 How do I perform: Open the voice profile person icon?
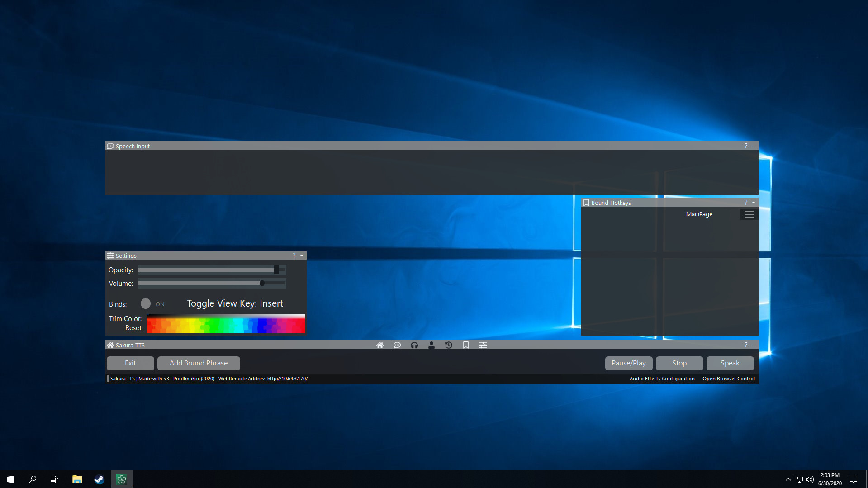tap(432, 345)
